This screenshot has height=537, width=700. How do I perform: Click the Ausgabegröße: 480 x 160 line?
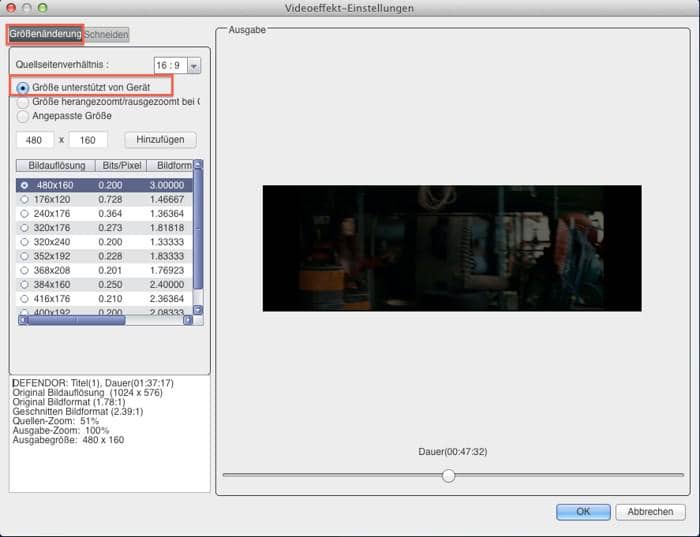[x=68, y=440]
